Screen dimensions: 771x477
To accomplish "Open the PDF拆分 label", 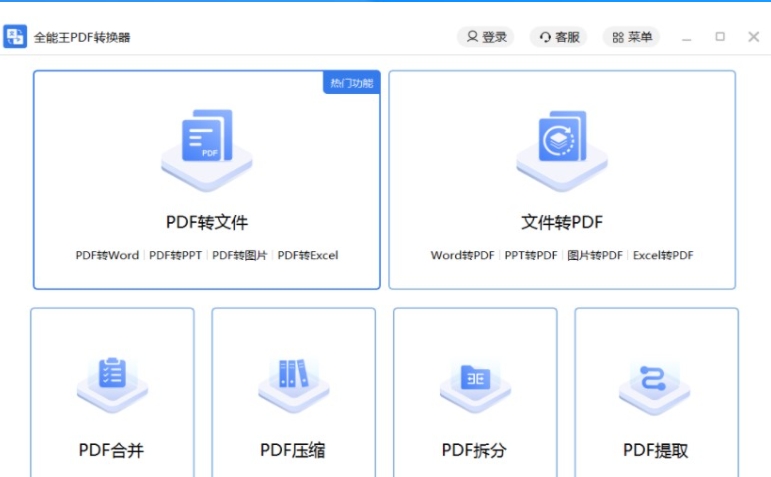I will click(474, 450).
